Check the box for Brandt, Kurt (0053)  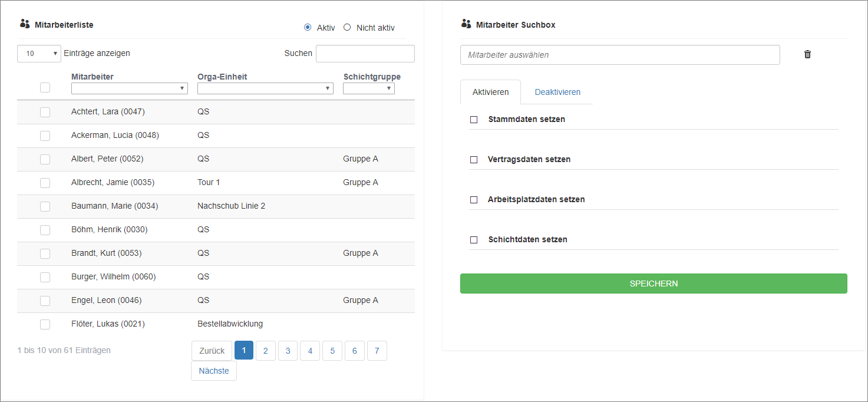(45, 253)
